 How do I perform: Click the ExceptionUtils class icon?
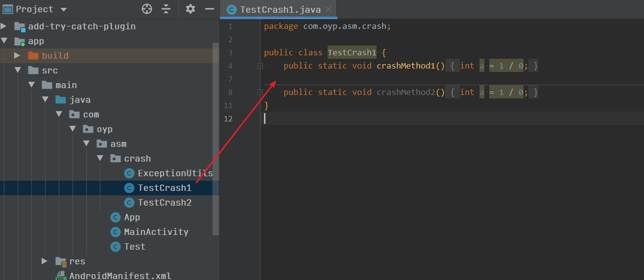point(129,173)
